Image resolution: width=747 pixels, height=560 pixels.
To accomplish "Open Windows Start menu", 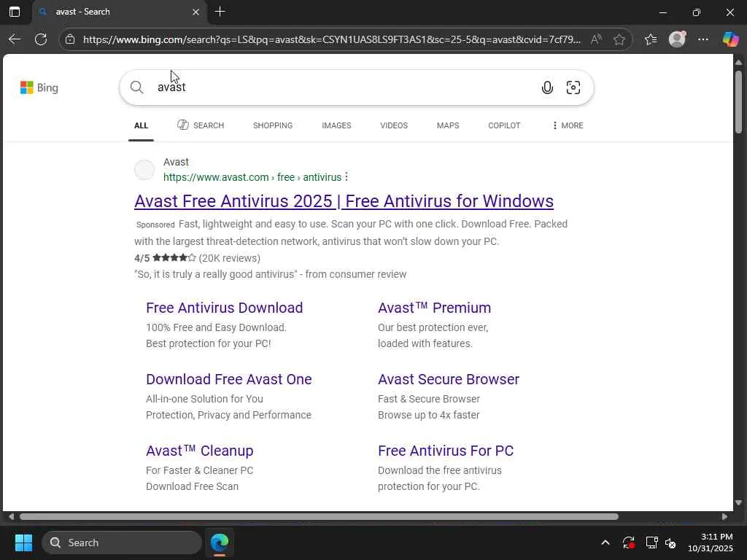I will (23, 542).
